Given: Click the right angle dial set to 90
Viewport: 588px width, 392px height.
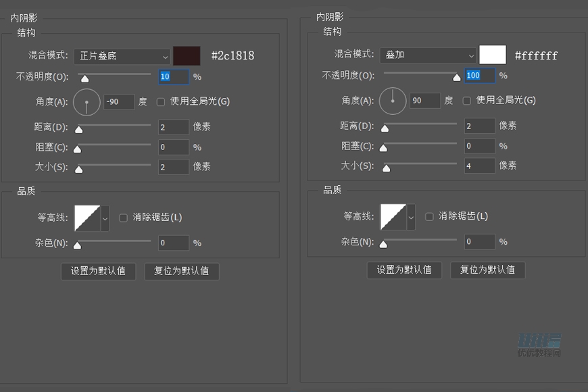Looking at the screenshot, I should 393,100.
